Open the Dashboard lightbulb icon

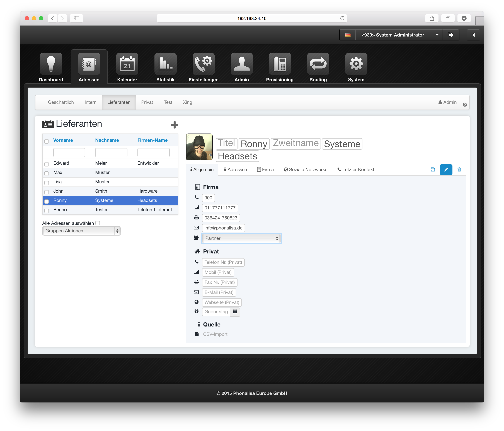51,64
